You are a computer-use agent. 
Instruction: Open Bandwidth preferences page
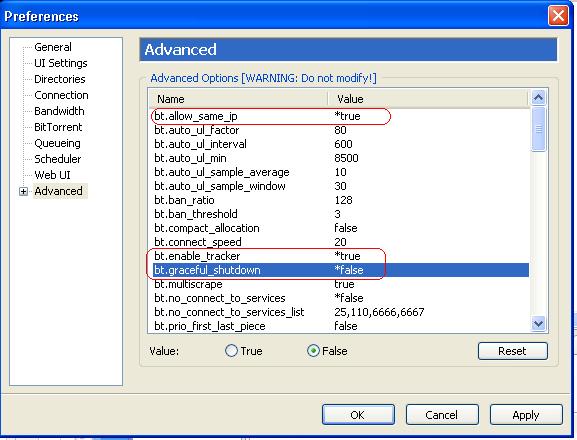pyautogui.click(x=59, y=111)
